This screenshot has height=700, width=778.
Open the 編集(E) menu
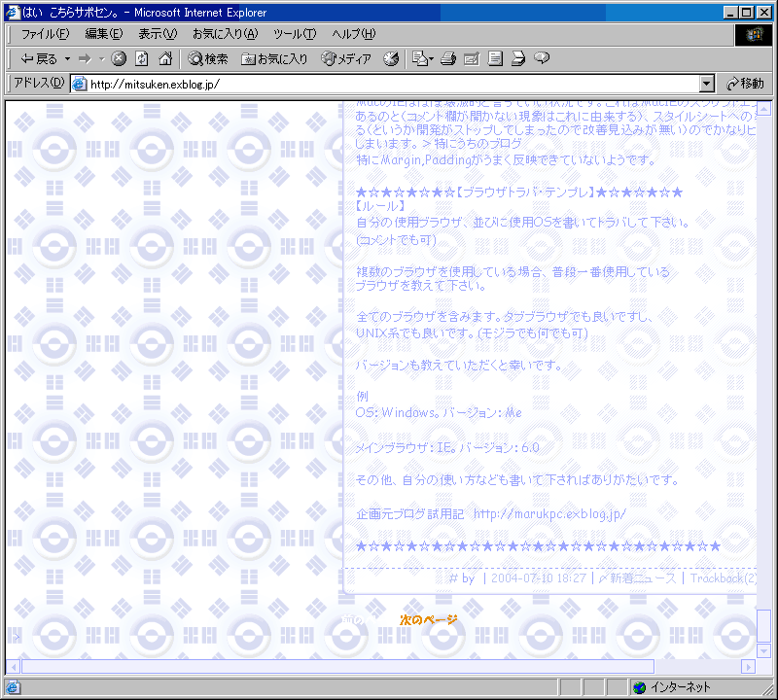click(104, 34)
